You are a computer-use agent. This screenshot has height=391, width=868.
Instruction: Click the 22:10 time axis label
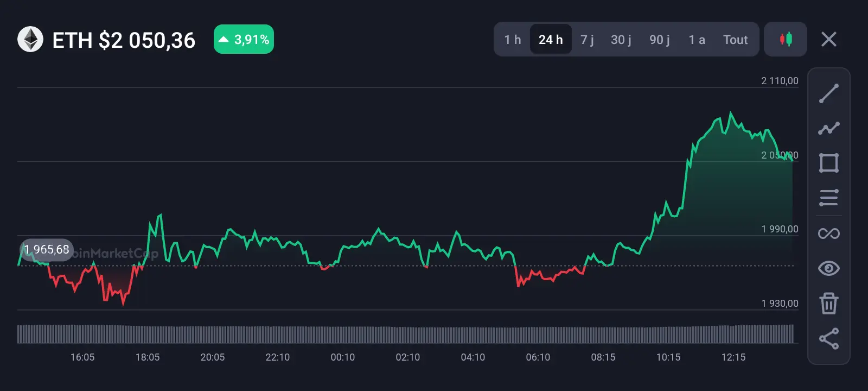(278, 357)
